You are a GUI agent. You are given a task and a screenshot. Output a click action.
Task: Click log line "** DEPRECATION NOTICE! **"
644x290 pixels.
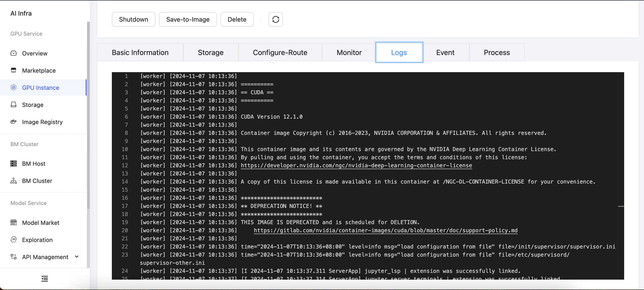281,206
